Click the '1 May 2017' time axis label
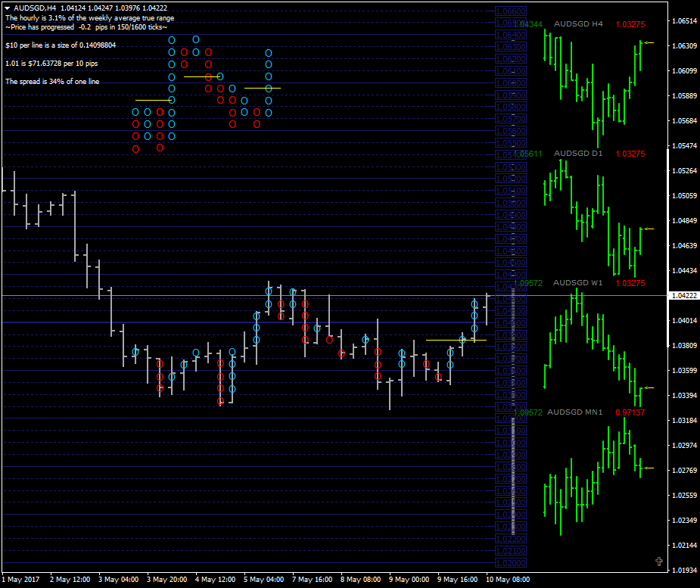700x588 pixels. coord(20,580)
